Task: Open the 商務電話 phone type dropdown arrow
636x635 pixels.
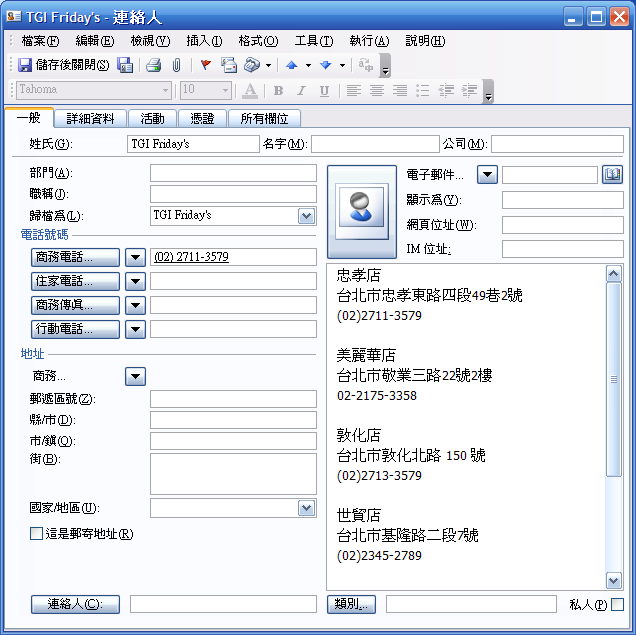Action: tap(135, 257)
